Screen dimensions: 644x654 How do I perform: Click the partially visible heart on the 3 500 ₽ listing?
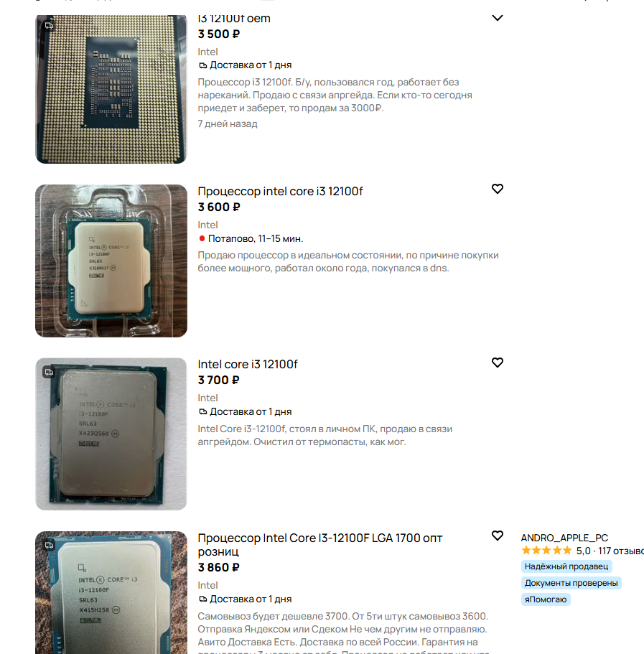click(x=498, y=18)
